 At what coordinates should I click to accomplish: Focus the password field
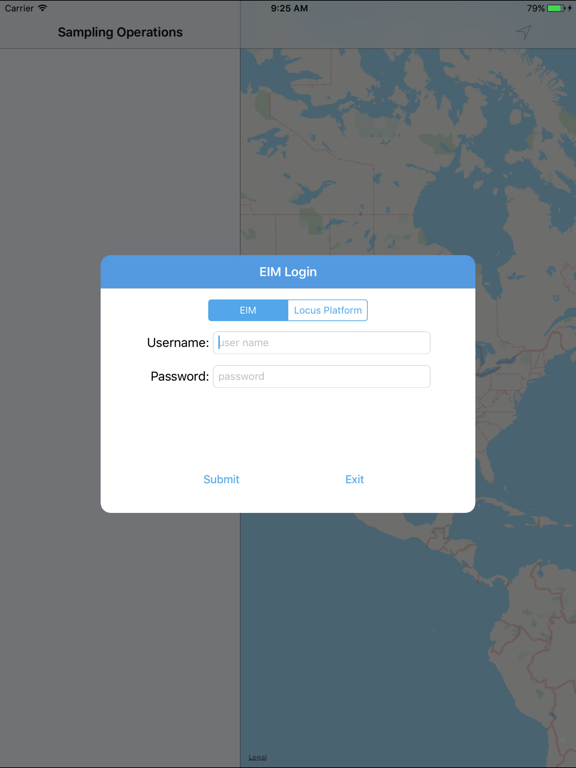(x=322, y=376)
